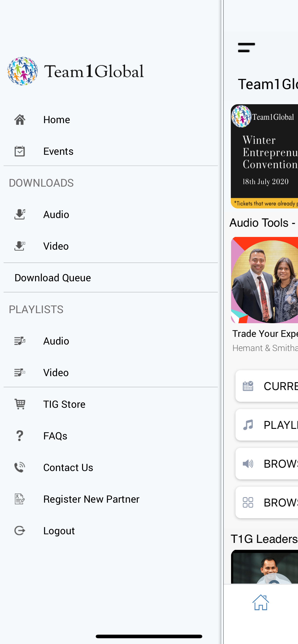Image resolution: width=298 pixels, height=644 pixels.
Task: Tap the PLAYLISTS section label
Action: (x=36, y=309)
